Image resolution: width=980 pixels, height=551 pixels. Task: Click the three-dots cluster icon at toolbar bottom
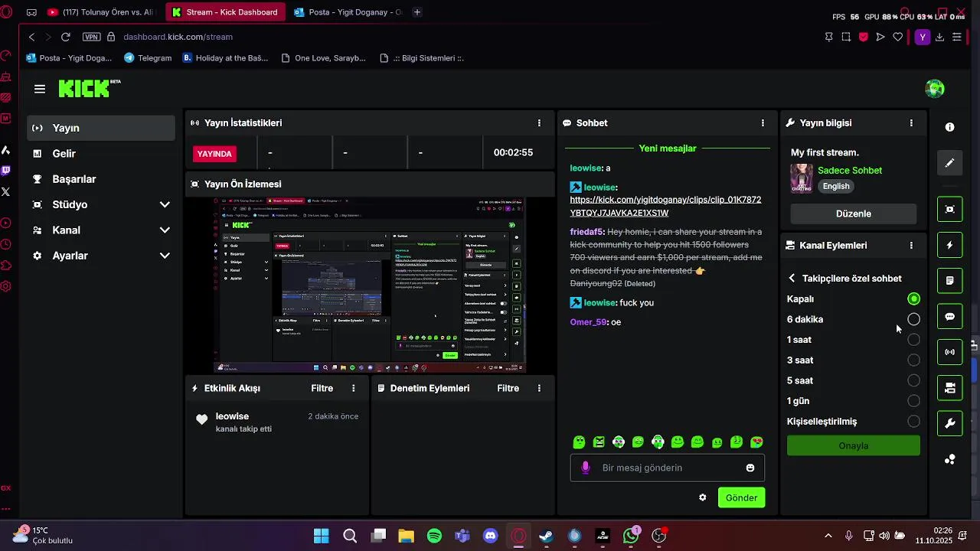[949, 459]
